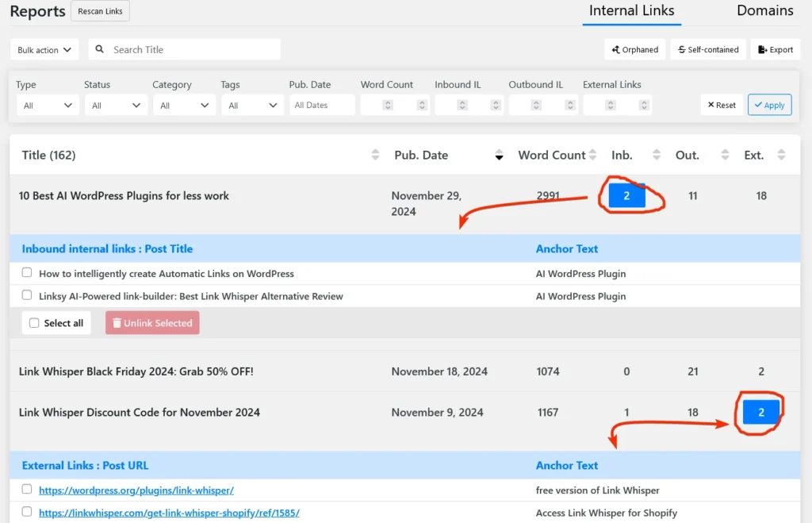Image resolution: width=812 pixels, height=523 pixels.
Task: Click the 'Title (162)' column header
Action: coord(48,155)
